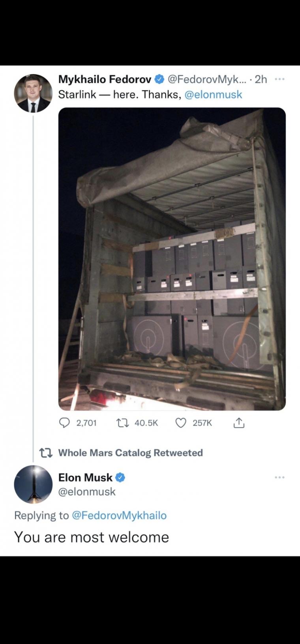The image size is (300, 644).
Task: Click the verified badge beside Elon Musk
Action: click(120, 478)
